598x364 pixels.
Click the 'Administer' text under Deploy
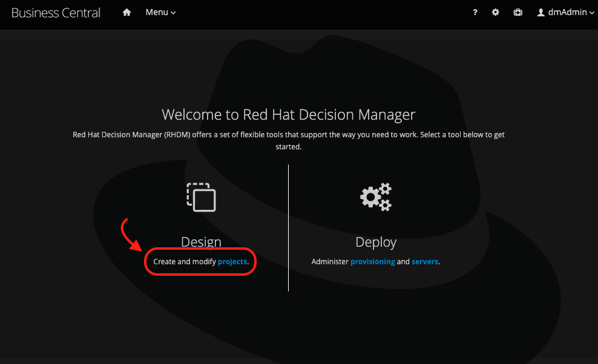(330, 262)
